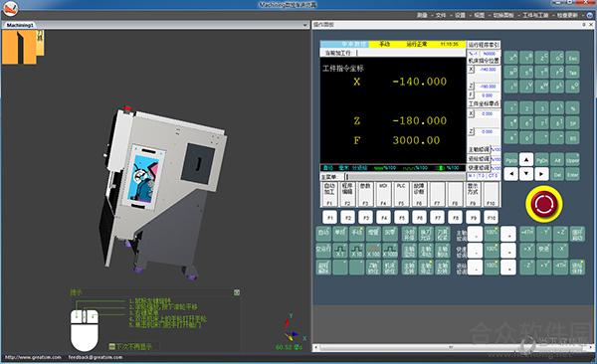Screen dimensions: 597x364
Task: Click the Esc key on keypad
Action: 572,59
